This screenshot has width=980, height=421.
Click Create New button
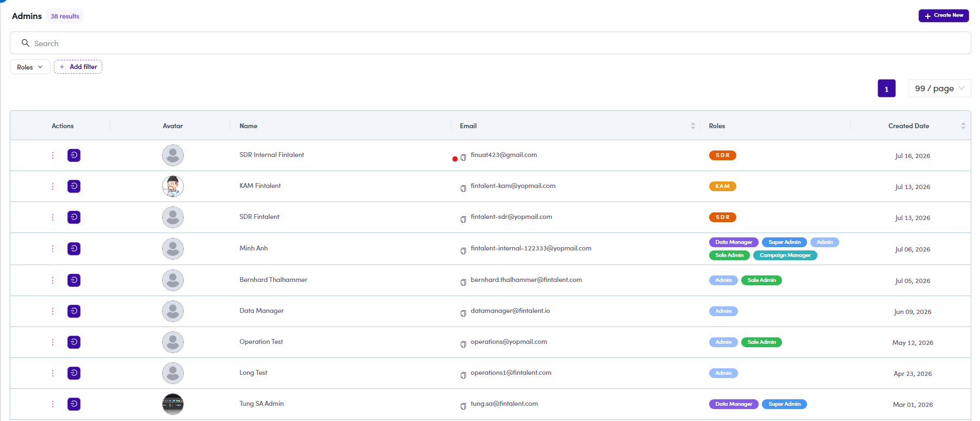click(944, 16)
